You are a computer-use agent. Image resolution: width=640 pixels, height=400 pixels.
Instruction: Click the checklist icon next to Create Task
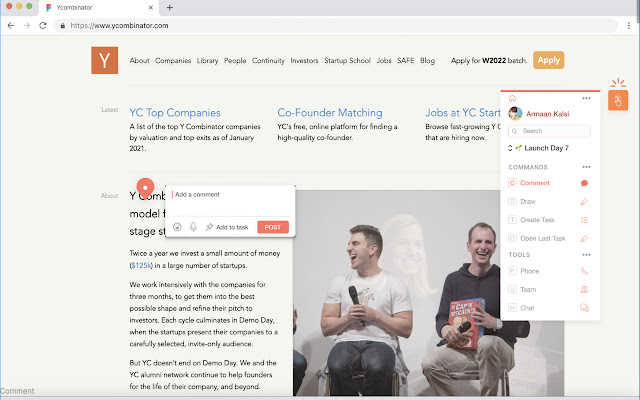[x=584, y=220]
